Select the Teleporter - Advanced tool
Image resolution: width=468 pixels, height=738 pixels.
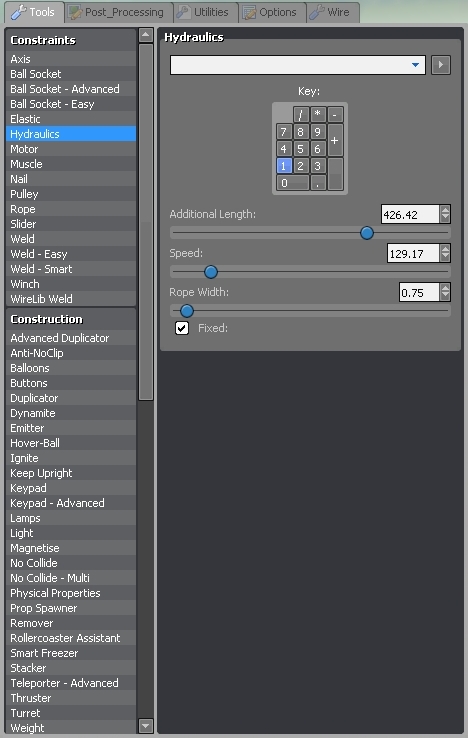(x=71, y=683)
